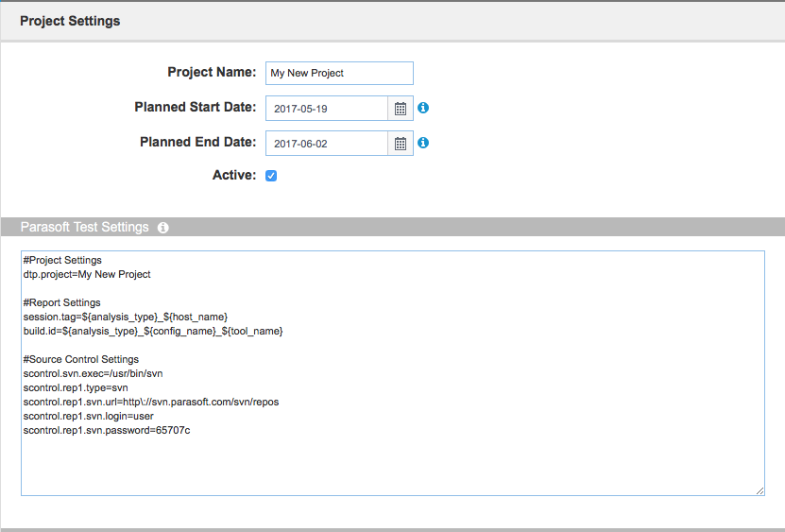The width and height of the screenshot is (785, 532).
Task: Show info for Parasoft Test Settings
Action: (x=163, y=228)
